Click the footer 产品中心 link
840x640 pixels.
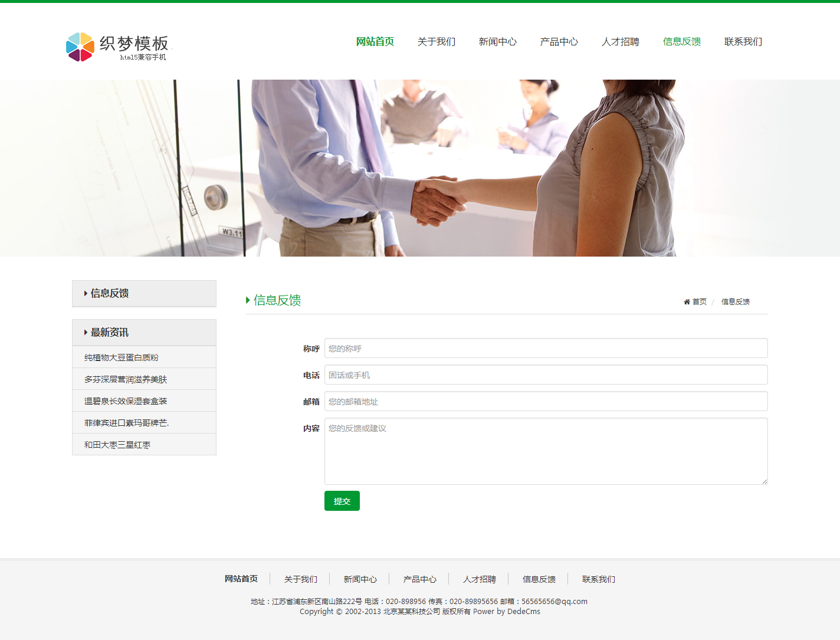(x=419, y=579)
